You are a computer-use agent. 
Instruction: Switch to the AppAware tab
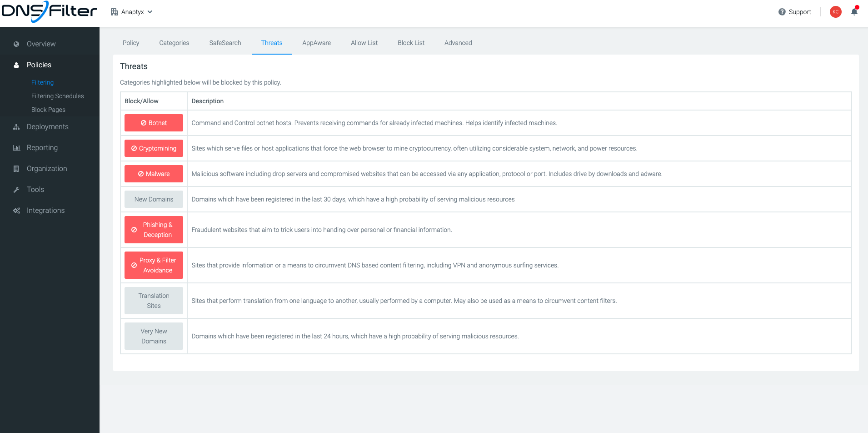[316, 43]
